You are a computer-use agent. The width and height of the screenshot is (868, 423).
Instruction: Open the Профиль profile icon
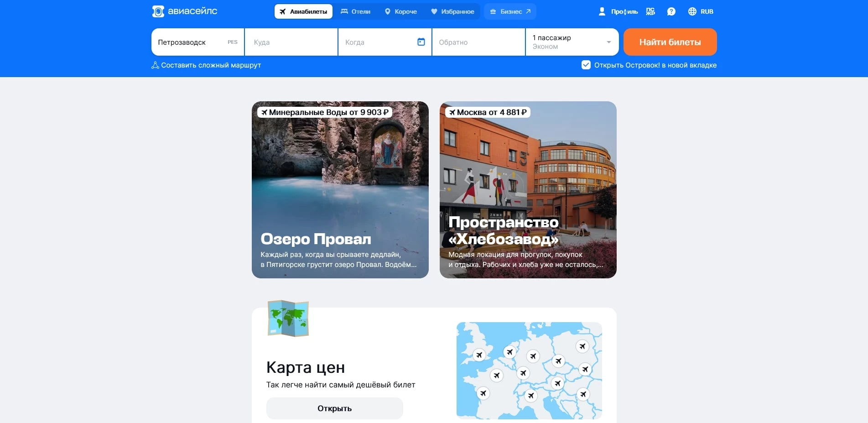[602, 11]
